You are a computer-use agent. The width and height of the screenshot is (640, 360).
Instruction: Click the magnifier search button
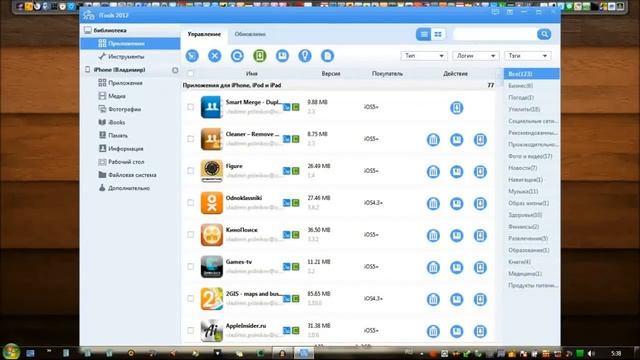(544, 34)
